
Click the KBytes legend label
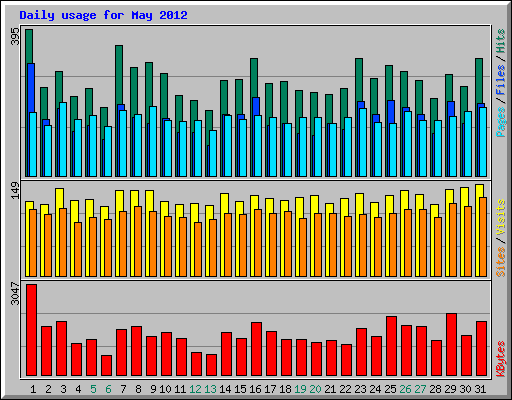point(500,359)
